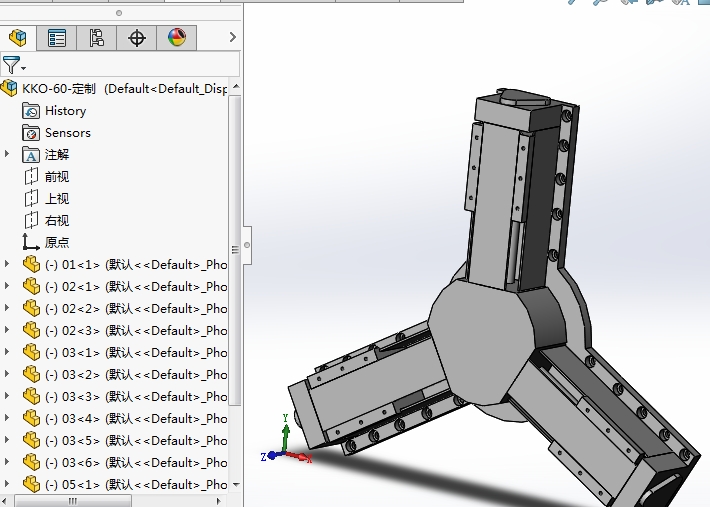This screenshot has height=507, width=710.
Task: Open the FeatureManager design tree tab
Action: pyautogui.click(x=18, y=38)
